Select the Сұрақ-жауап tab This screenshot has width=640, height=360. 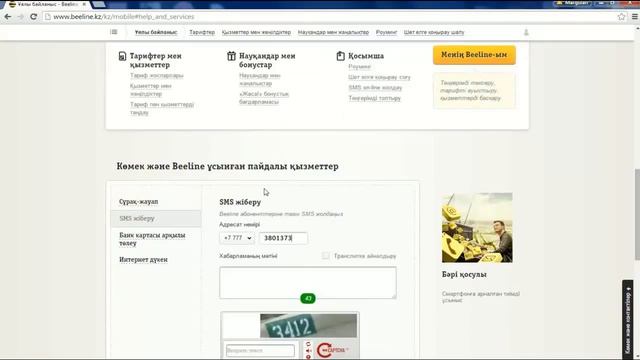(x=139, y=202)
